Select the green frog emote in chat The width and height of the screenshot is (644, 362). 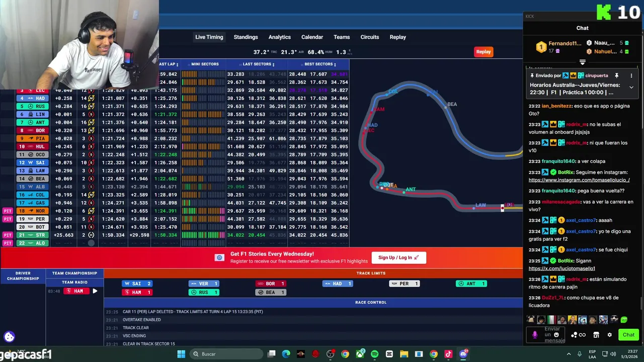point(624,320)
